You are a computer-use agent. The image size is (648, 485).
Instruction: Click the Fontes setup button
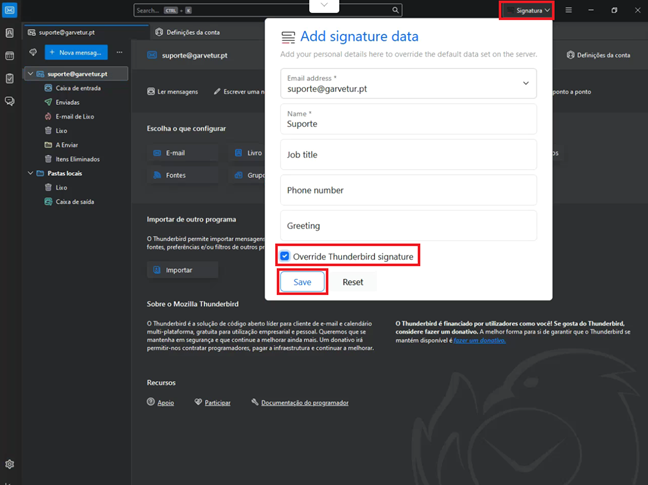pyautogui.click(x=182, y=175)
